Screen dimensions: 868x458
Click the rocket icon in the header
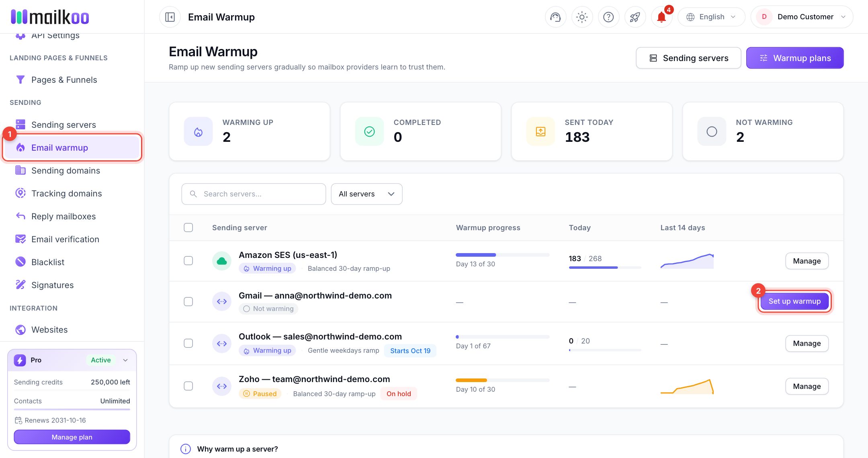click(635, 17)
